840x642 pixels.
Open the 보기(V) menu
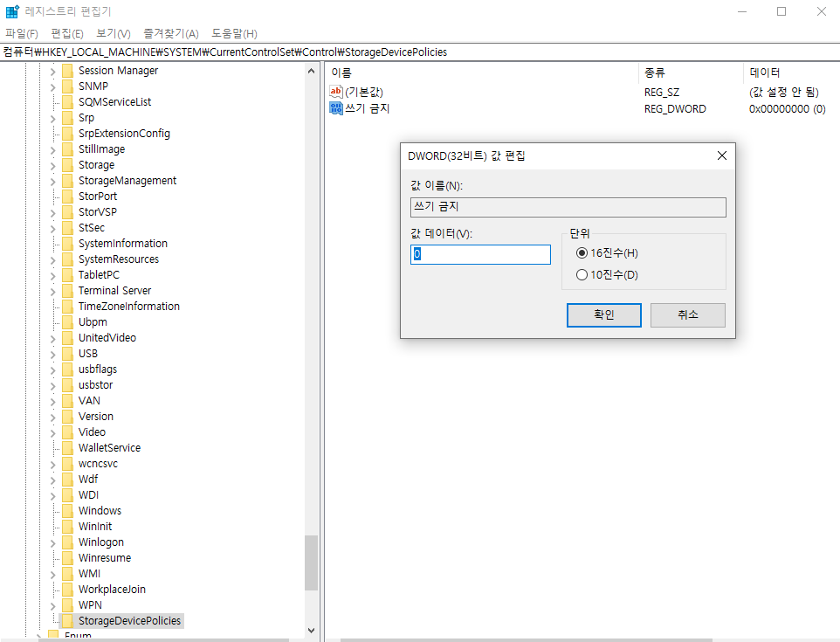(x=113, y=34)
